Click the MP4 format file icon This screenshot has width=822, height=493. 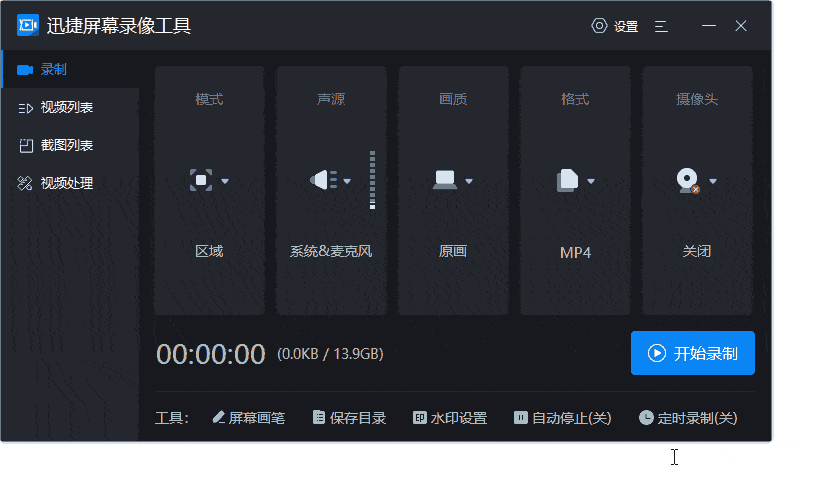(567, 181)
